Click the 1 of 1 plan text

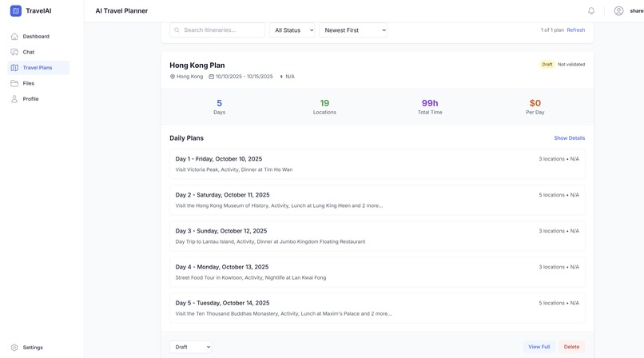(x=552, y=30)
